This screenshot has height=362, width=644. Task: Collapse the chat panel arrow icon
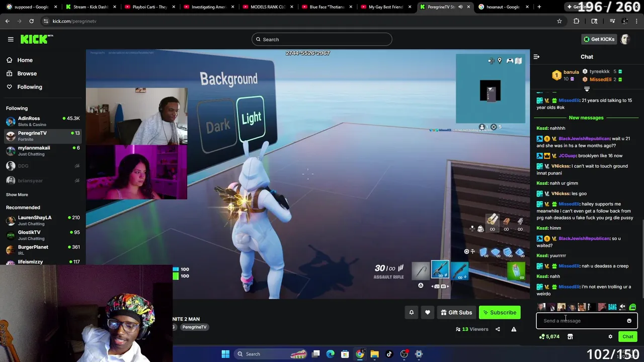pos(536,57)
